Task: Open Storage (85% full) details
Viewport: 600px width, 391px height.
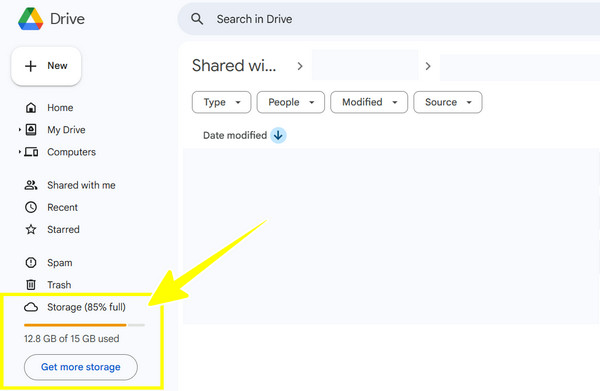Action: click(86, 307)
